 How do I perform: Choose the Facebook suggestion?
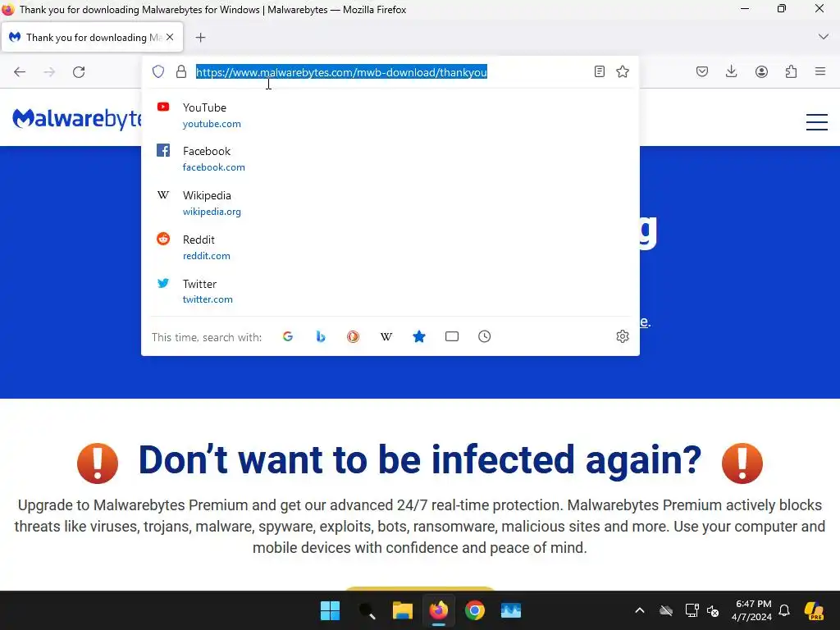pyautogui.click(x=390, y=159)
